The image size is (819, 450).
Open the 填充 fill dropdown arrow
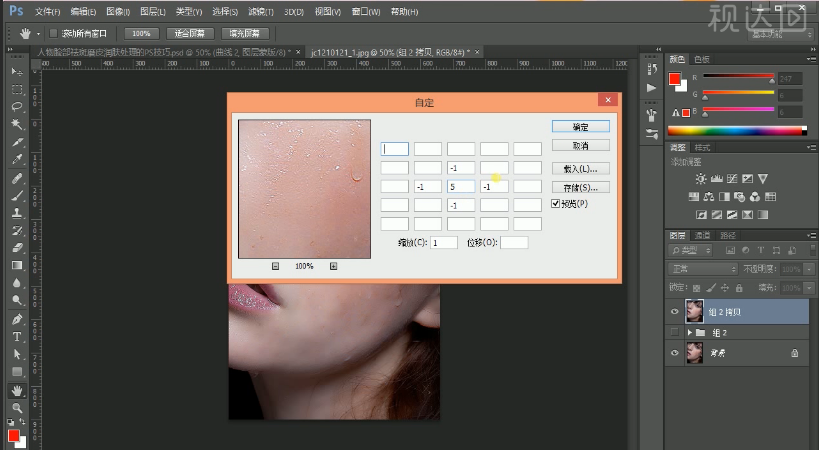pos(810,288)
